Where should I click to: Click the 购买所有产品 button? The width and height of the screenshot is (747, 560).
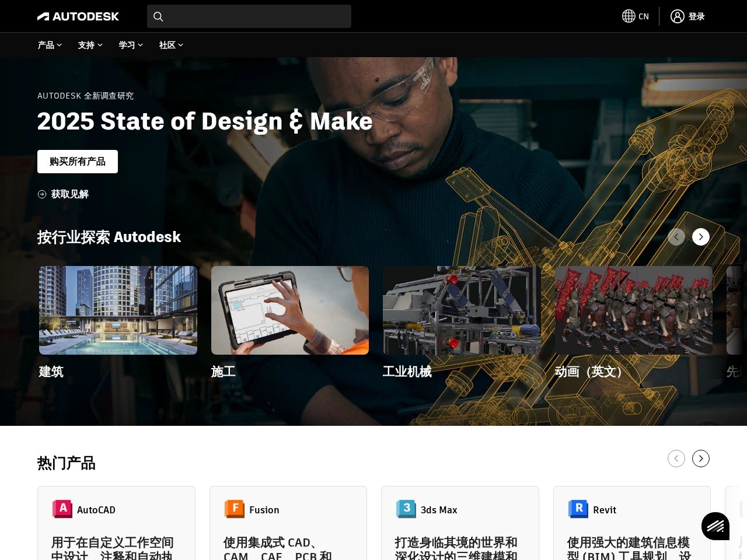(x=78, y=162)
